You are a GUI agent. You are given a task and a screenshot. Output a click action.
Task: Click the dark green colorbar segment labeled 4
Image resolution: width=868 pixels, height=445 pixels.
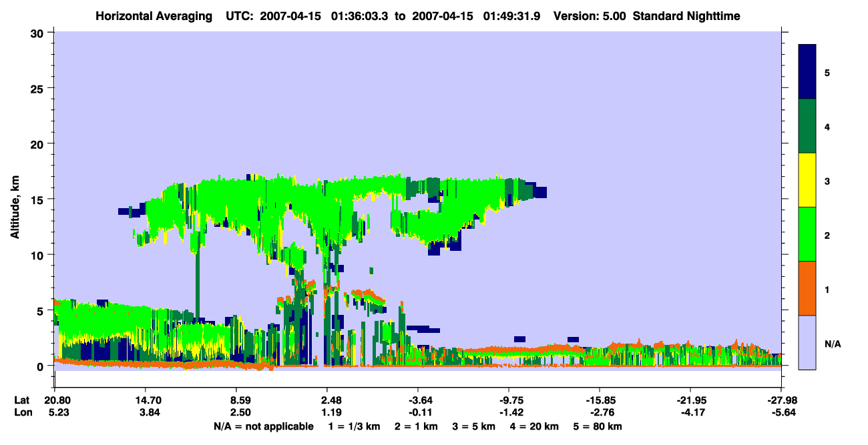tap(807, 126)
